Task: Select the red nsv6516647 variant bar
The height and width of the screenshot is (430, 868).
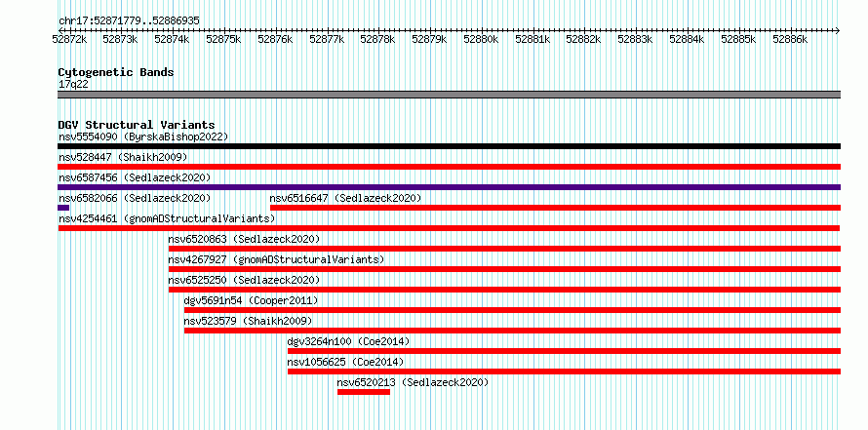Action: tap(555, 208)
